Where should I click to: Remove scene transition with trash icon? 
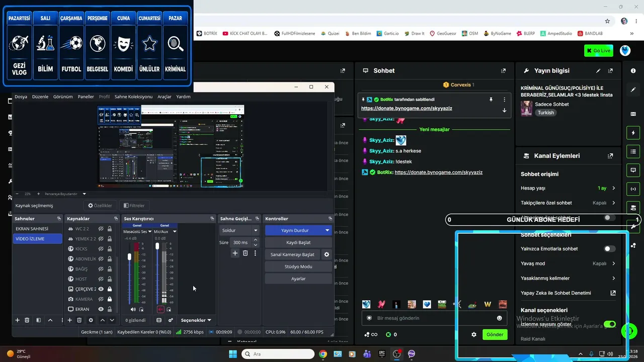(x=245, y=253)
